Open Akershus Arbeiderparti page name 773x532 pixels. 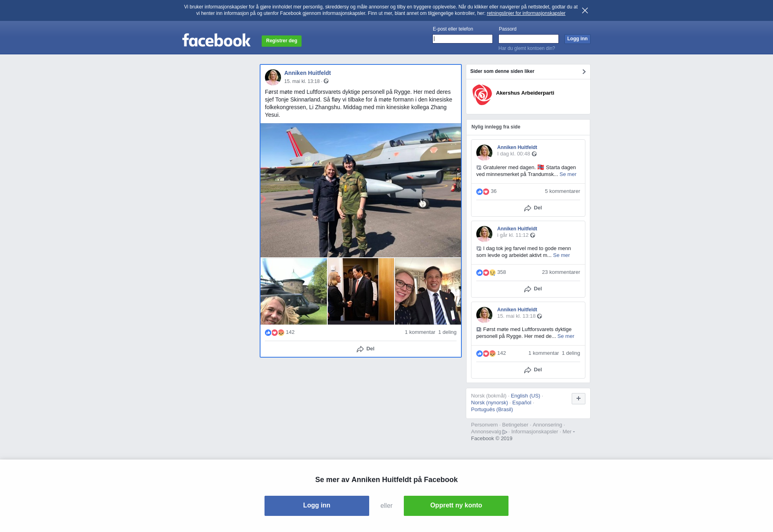[525, 93]
